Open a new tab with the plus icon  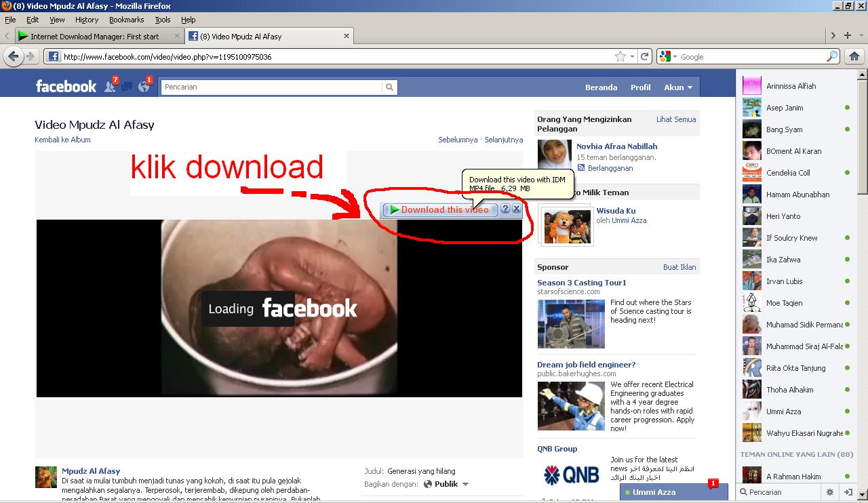point(848,35)
